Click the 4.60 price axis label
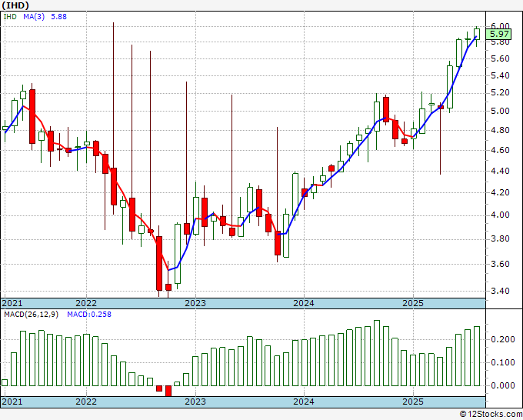The width and height of the screenshot is (523, 420). click(x=500, y=150)
